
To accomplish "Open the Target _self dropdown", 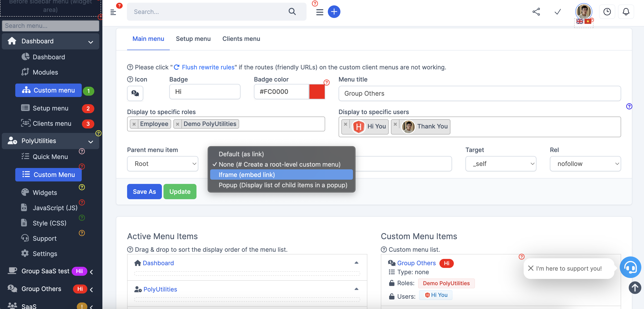I will click(x=501, y=163).
